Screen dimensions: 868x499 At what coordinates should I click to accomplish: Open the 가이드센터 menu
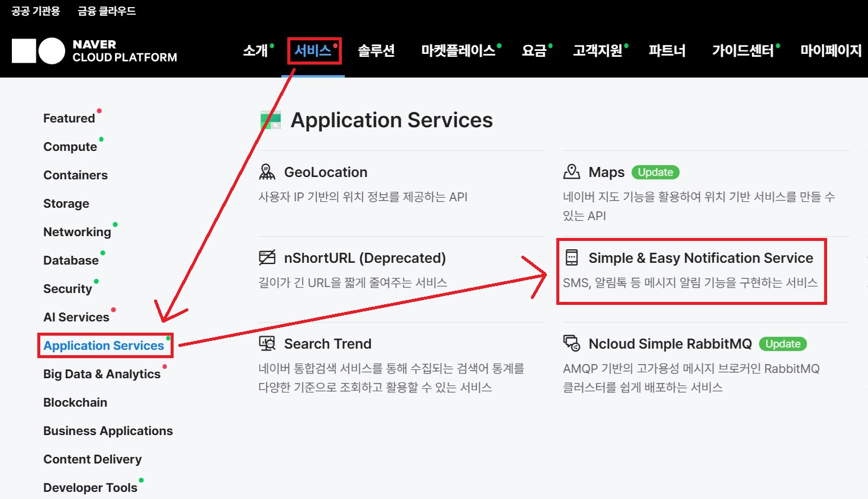tap(743, 51)
